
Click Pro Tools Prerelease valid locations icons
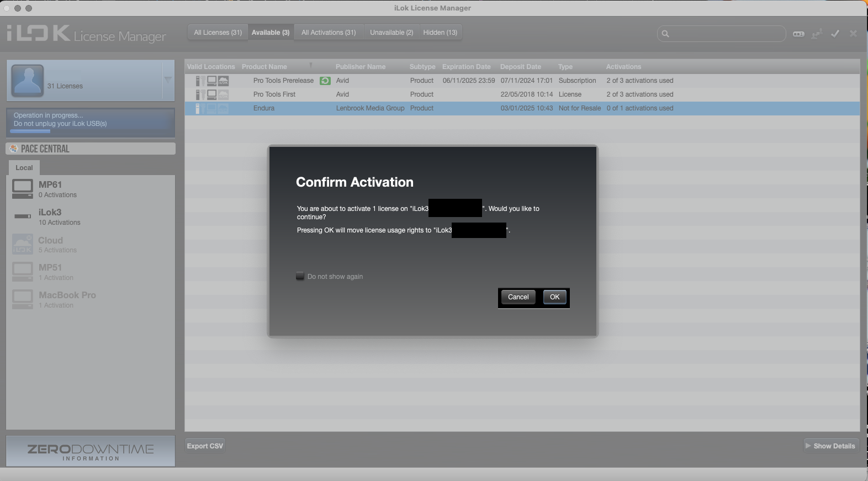(x=212, y=81)
